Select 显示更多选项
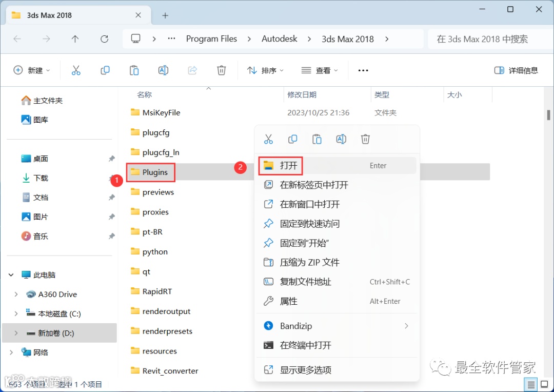 click(x=337, y=370)
